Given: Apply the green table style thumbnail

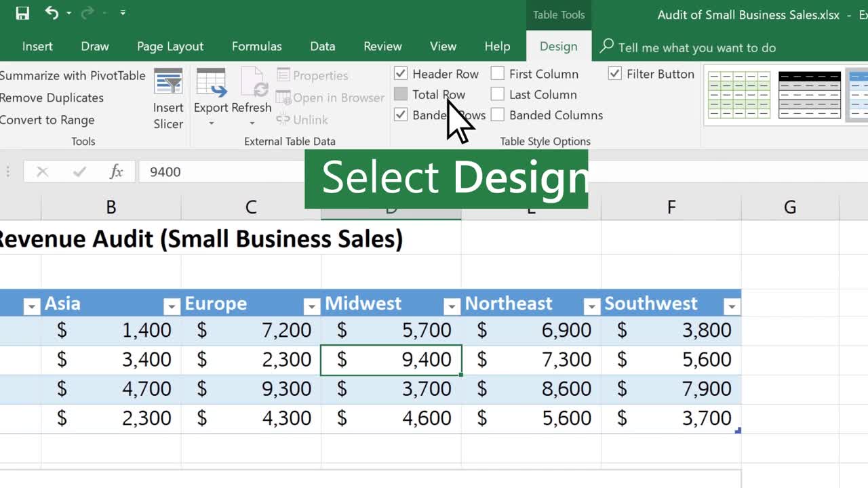Looking at the screenshot, I should [738, 95].
